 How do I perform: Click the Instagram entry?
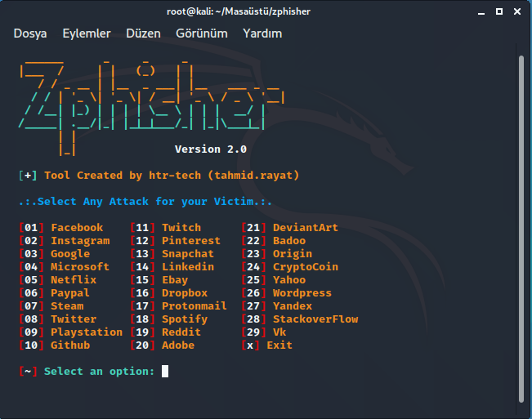coord(80,241)
